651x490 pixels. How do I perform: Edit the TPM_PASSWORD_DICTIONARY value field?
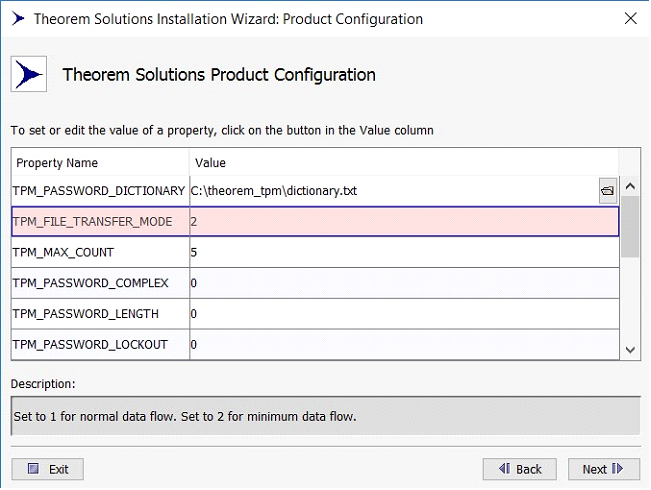coord(392,190)
